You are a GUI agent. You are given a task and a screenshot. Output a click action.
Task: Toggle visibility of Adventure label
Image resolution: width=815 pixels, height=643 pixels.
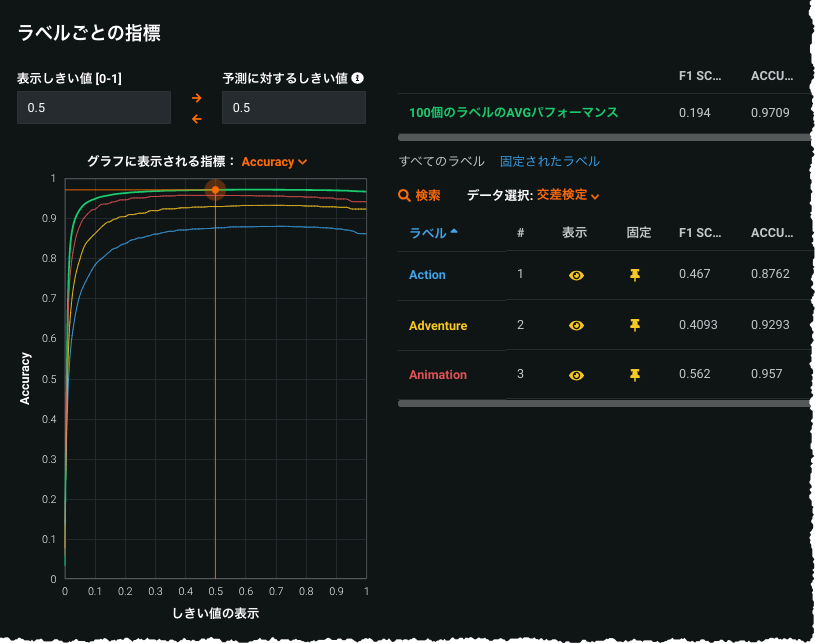[x=575, y=325]
